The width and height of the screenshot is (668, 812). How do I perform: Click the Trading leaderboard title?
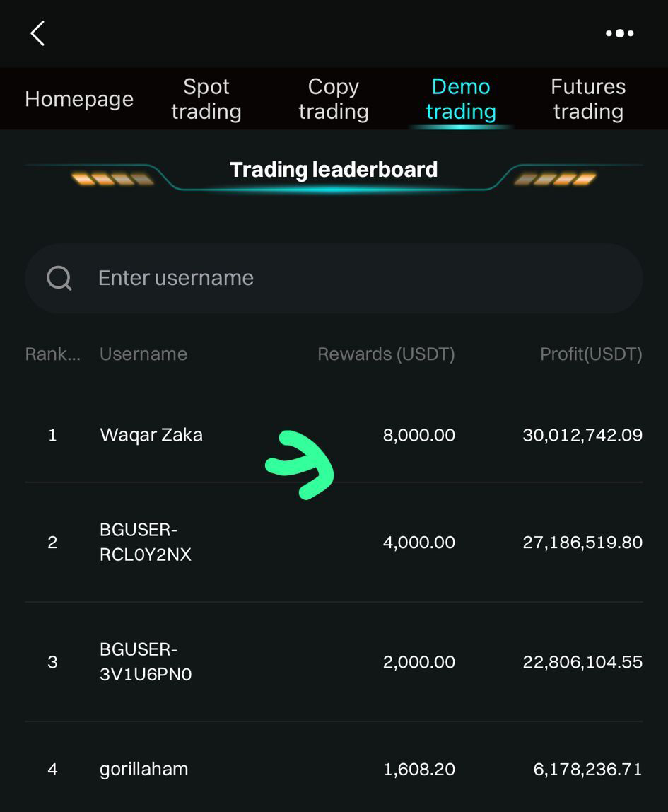coord(334,170)
